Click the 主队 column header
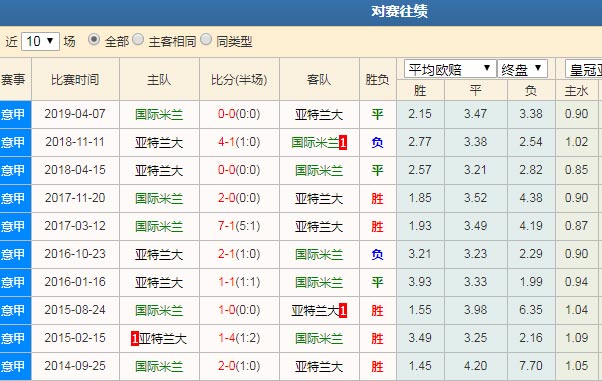The image size is (602, 381). click(x=159, y=80)
